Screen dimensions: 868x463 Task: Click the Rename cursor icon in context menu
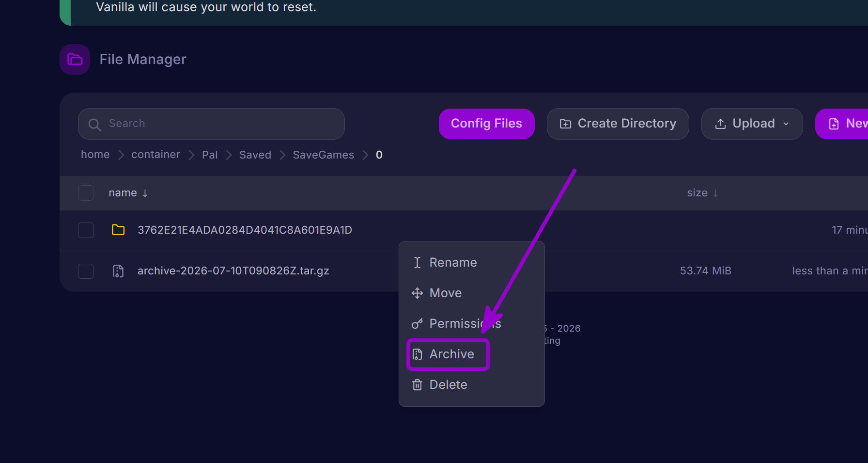tap(417, 262)
